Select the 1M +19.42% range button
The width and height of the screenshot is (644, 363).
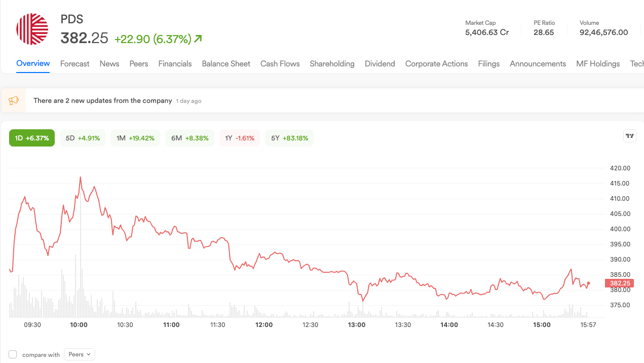point(135,138)
